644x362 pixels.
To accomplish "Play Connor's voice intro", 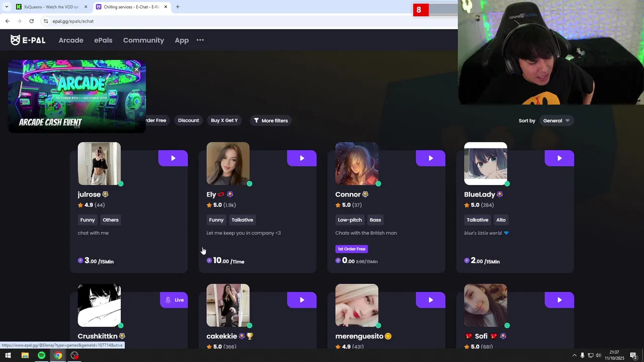I will click(x=431, y=158).
